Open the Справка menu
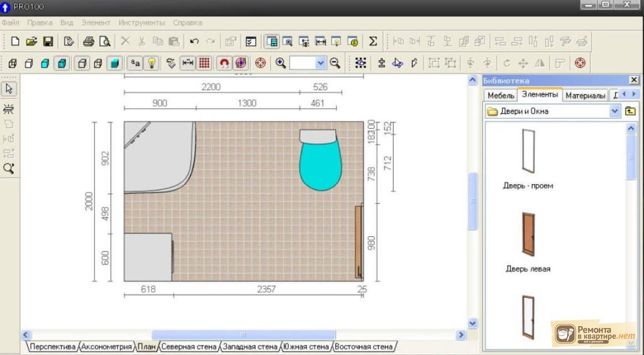 tap(187, 23)
